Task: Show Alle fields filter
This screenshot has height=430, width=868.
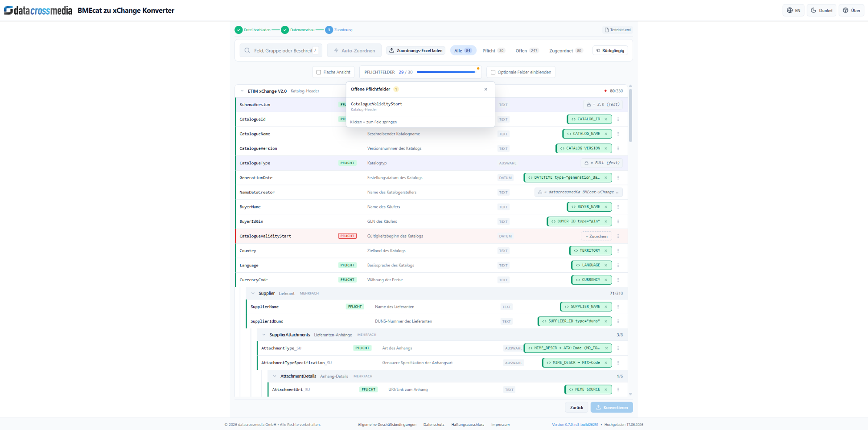Action: pyautogui.click(x=463, y=50)
